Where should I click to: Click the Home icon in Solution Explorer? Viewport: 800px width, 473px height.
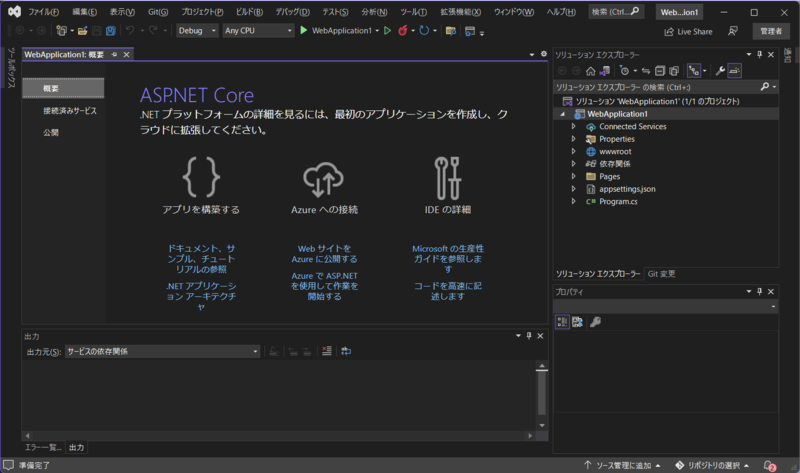[x=590, y=71]
